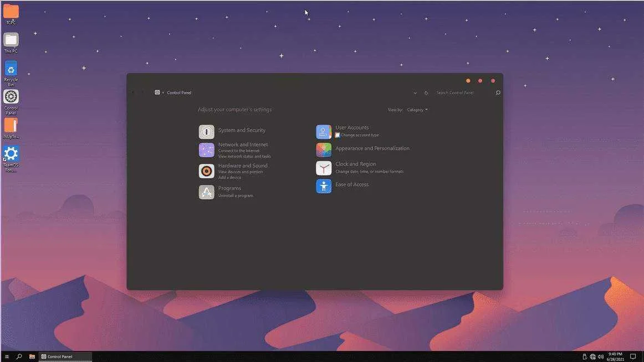
Task: Open the Appearance and Personalization icon
Action: tap(324, 150)
